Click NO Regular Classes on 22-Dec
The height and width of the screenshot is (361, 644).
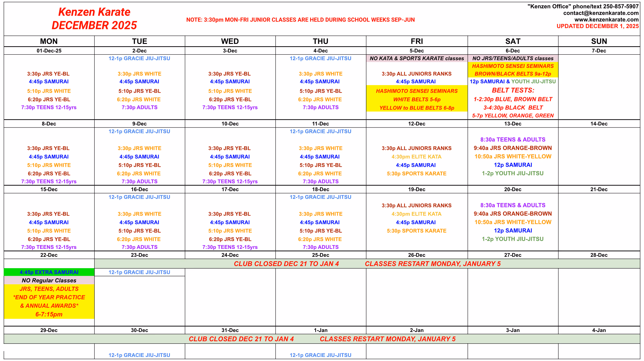tap(49, 280)
